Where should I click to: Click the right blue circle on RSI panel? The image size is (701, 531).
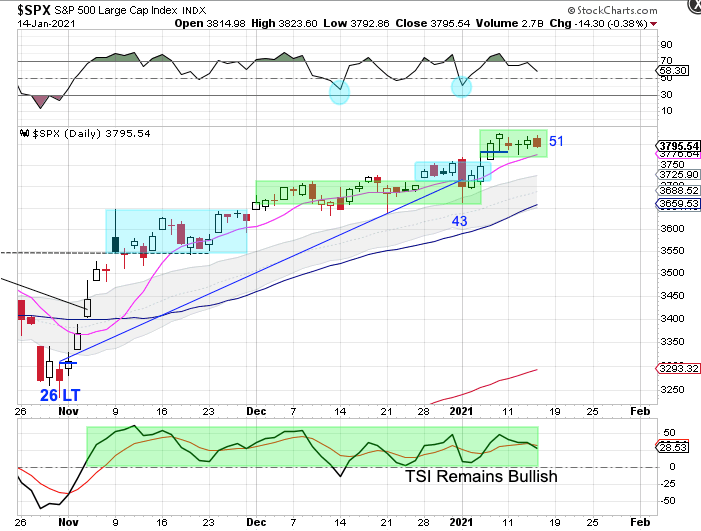click(x=461, y=86)
